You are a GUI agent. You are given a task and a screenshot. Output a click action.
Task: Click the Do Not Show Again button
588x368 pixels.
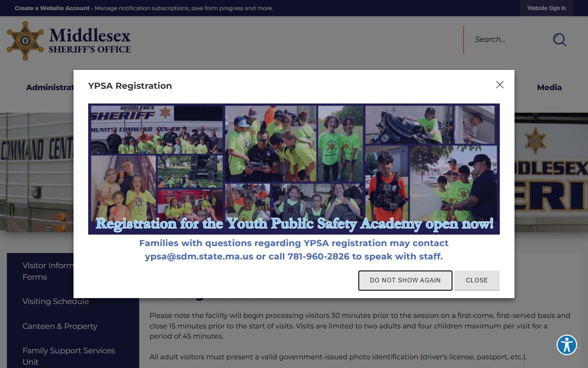pos(405,280)
